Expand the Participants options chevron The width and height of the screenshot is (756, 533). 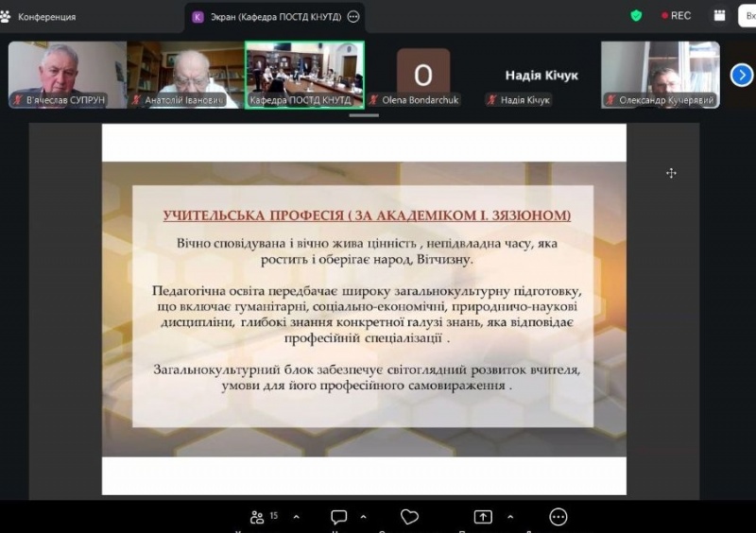(296, 517)
